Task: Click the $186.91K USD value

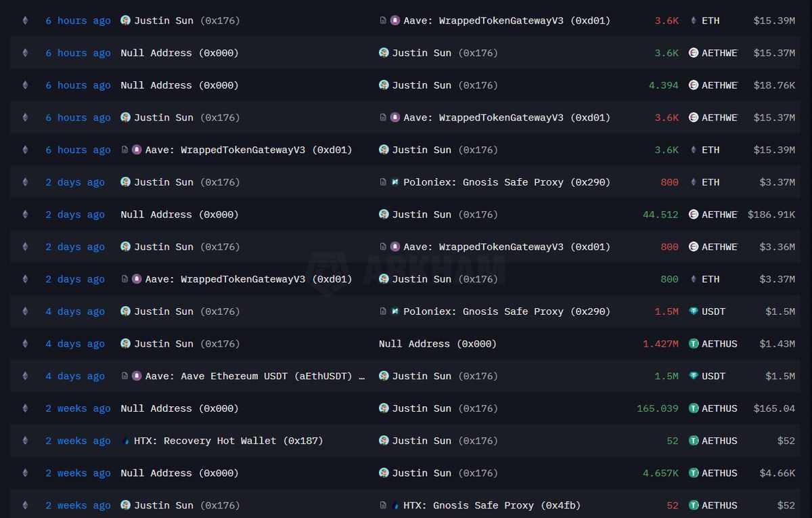Action: [771, 215]
